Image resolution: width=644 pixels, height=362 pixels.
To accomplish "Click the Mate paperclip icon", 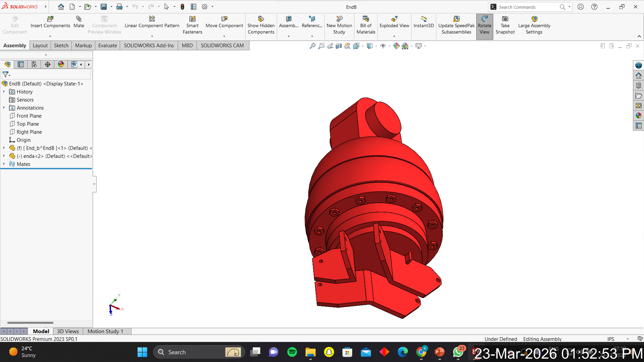I will [x=79, y=19].
